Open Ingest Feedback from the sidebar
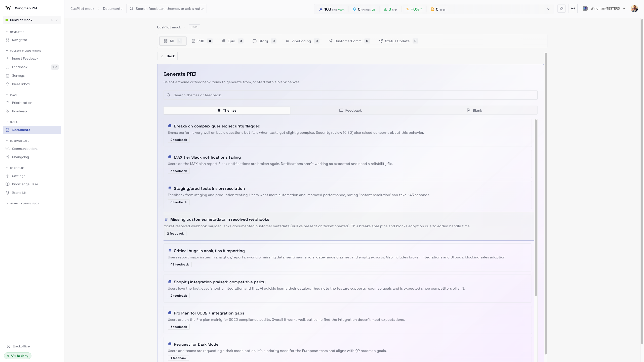The height and width of the screenshot is (362, 644). click(x=25, y=59)
